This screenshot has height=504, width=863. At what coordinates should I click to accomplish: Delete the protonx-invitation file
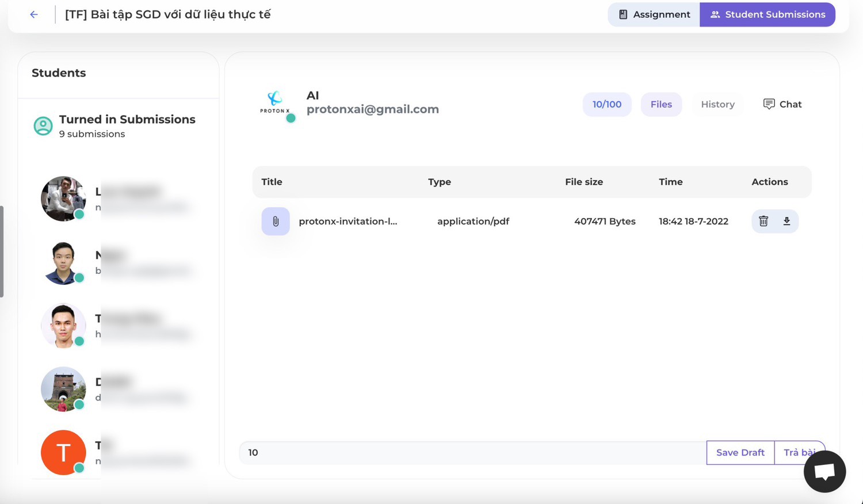(763, 222)
